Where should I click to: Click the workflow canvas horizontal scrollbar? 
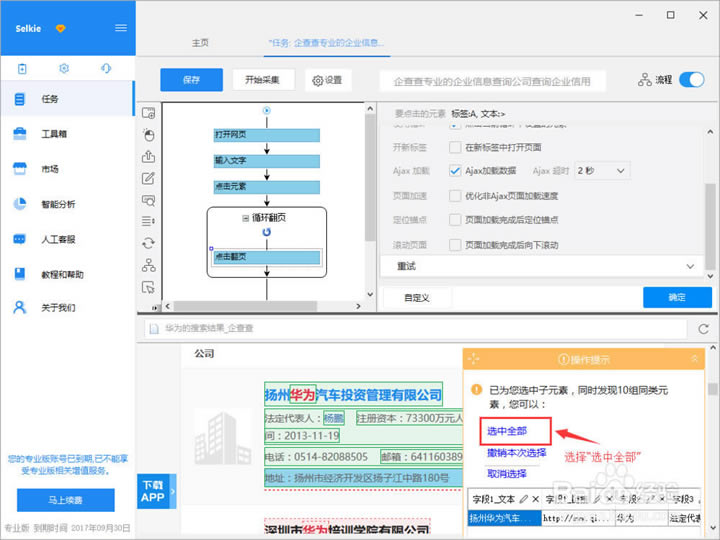point(260,306)
